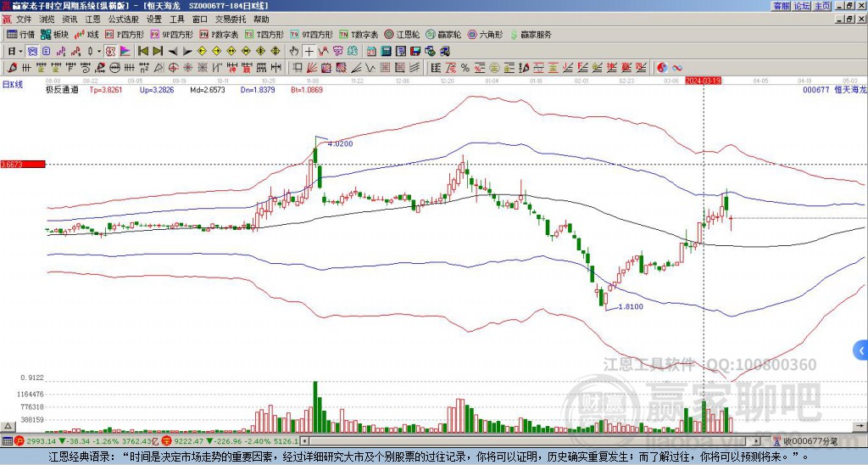This screenshot has height=465, width=868.
Task: Jump to last bar with skip-to-end icon
Action: pyautogui.click(x=158, y=52)
